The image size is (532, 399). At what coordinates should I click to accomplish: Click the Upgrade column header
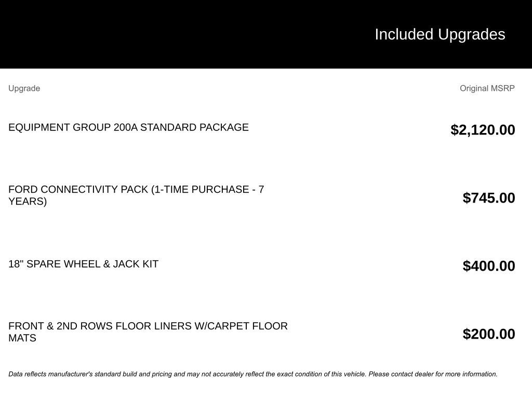24,88
